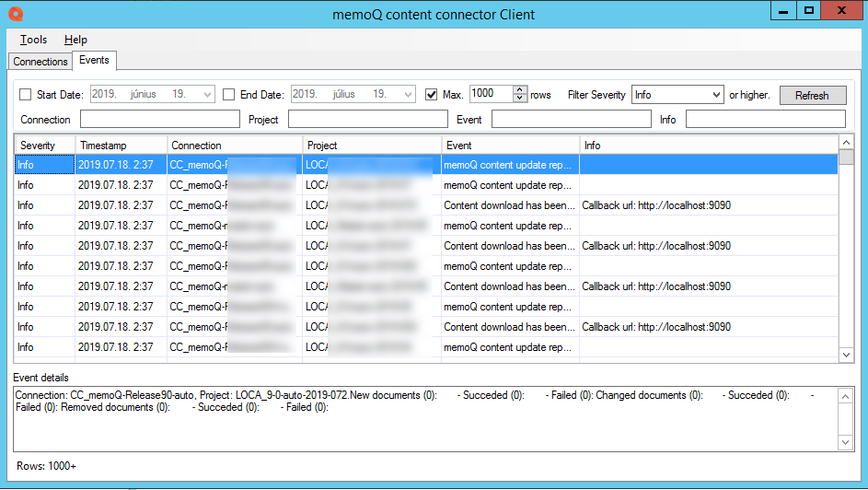The height and width of the screenshot is (490, 868).
Task: Focus the Info filter field
Action: 766,119
